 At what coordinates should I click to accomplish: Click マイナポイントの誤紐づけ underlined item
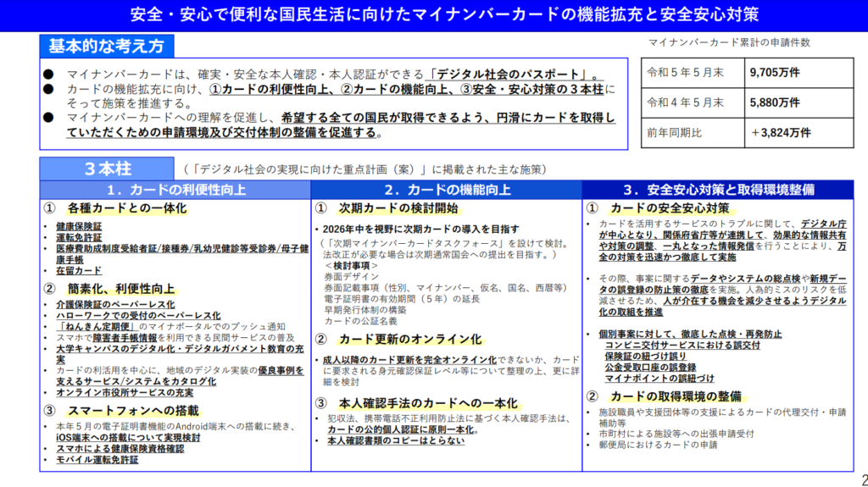(x=659, y=379)
